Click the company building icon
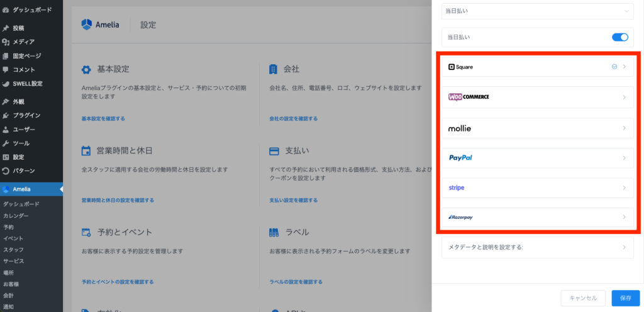Viewport: 644px width, 312px height. 274,69
